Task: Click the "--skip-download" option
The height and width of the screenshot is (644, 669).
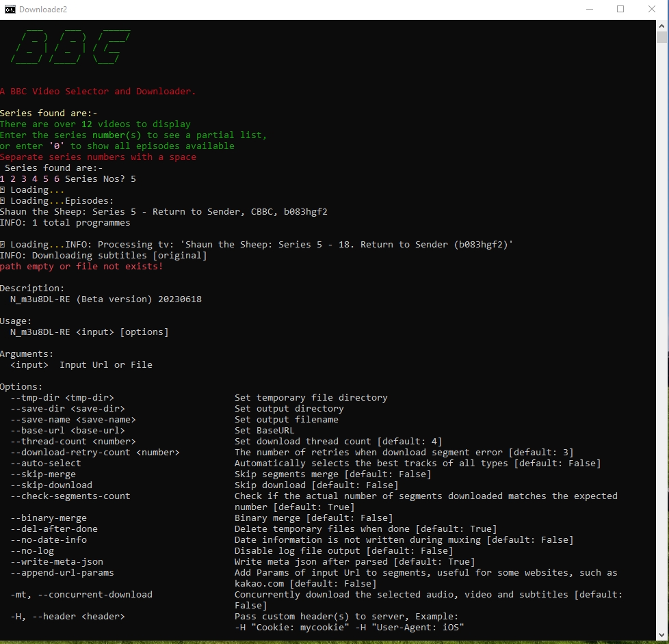Action: pyautogui.click(x=51, y=485)
